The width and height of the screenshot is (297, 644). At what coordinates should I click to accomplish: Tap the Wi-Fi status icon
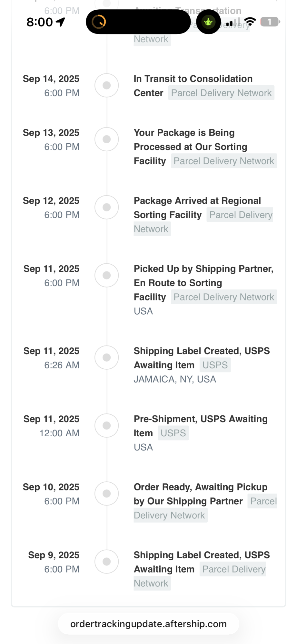coord(250,22)
